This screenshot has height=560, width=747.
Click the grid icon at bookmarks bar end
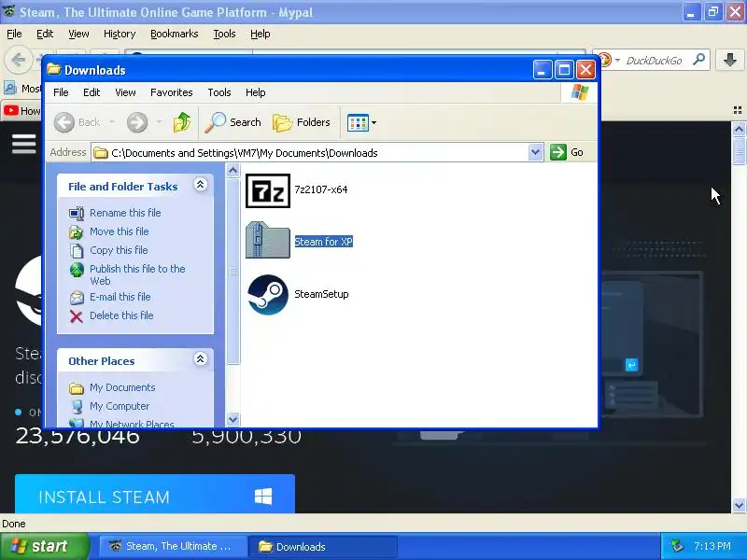pyautogui.click(x=738, y=110)
